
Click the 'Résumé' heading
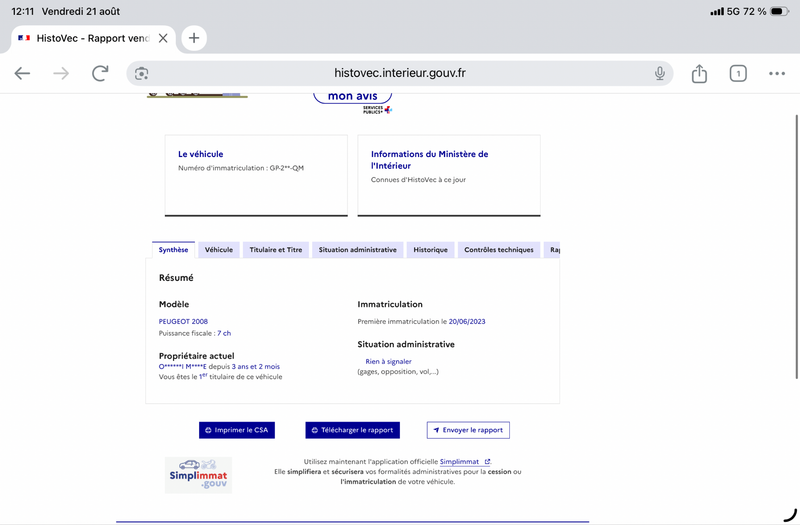click(x=176, y=278)
